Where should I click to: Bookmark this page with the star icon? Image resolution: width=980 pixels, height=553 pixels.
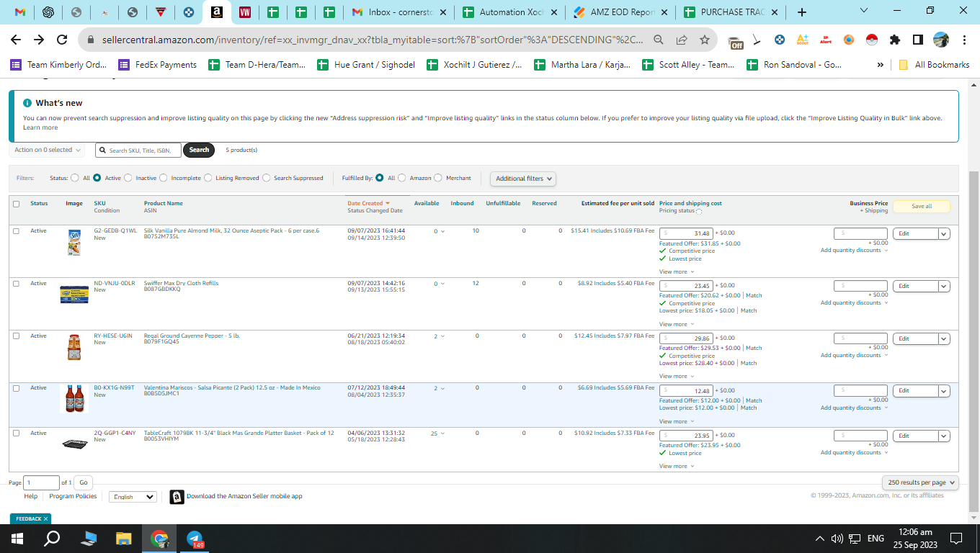pos(704,40)
